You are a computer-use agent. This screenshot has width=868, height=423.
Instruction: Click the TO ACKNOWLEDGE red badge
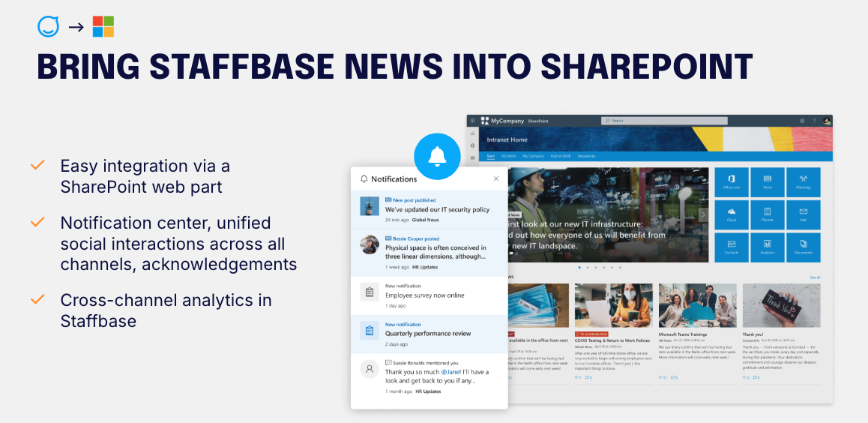pos(591,334)
